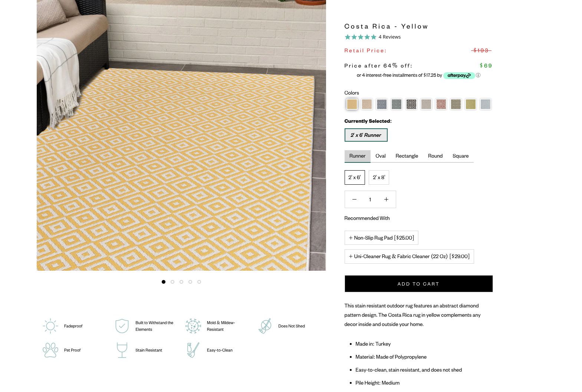The image size is (582, 392).
Task: Go to the third carousel image dot
Action: tap(181, 282)
